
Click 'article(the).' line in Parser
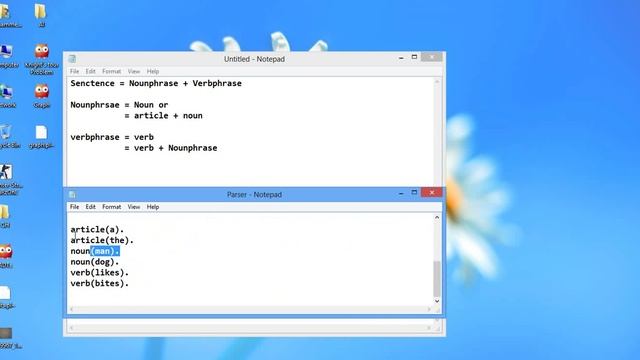click(x=102, y=240)
